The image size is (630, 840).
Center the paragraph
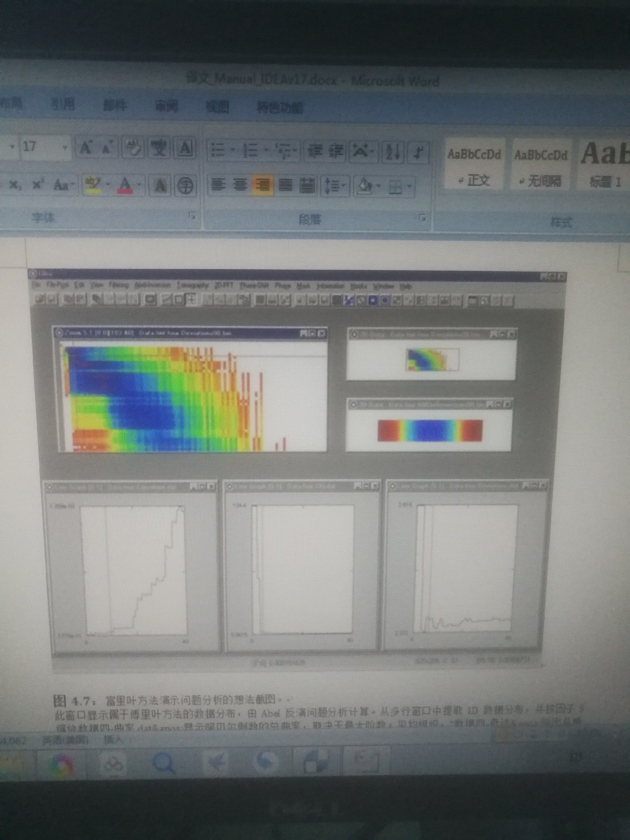click(x=239, y=185)
